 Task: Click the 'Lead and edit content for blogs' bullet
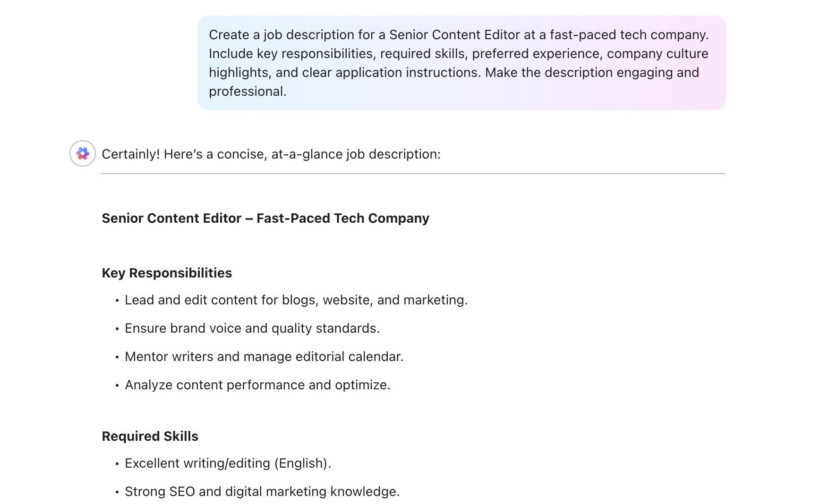(296, 300)
